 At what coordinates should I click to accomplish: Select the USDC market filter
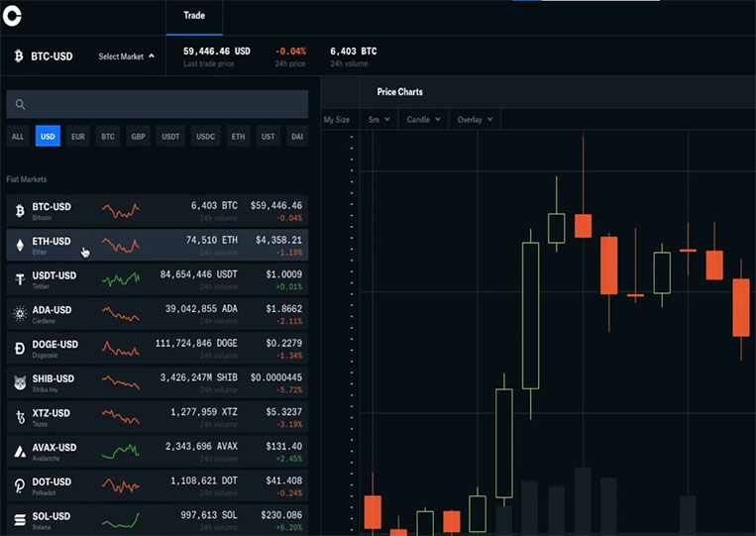[x=206, y=137]
